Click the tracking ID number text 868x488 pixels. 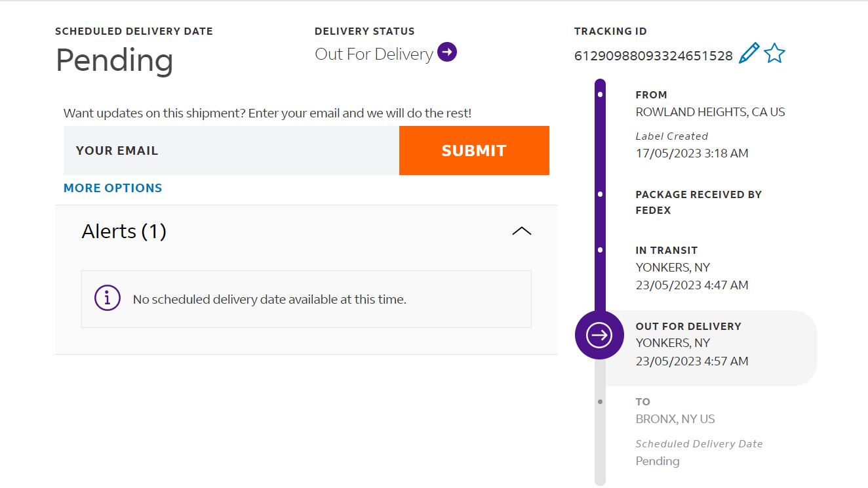coord(653,56)
